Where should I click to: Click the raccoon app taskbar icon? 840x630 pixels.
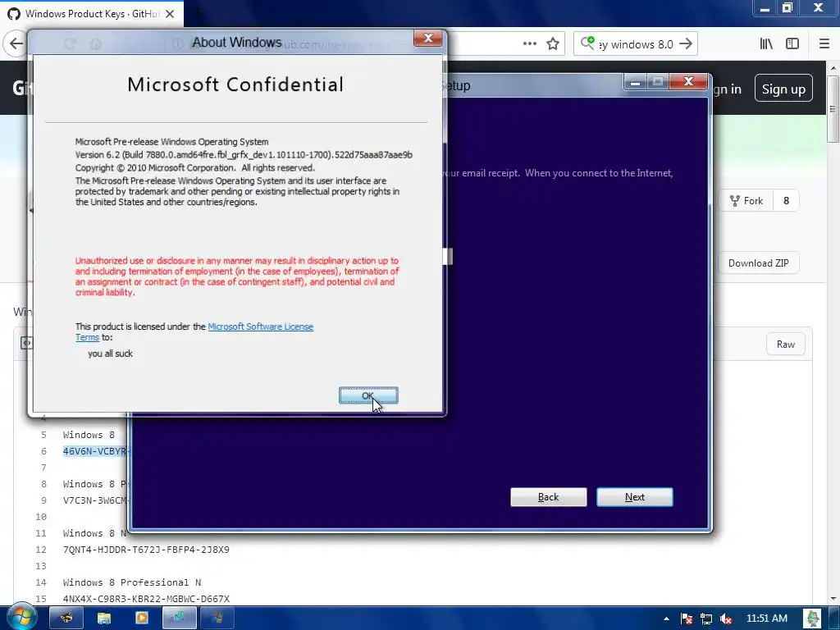66,619
